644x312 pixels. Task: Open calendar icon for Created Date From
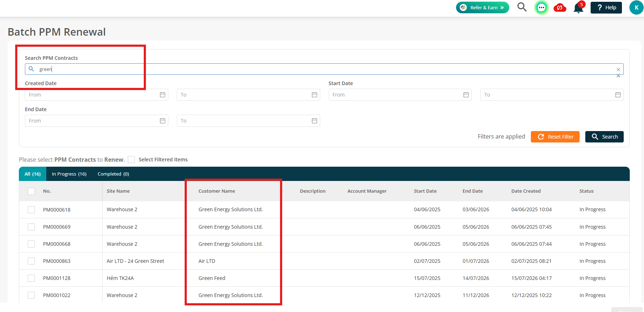163,95
